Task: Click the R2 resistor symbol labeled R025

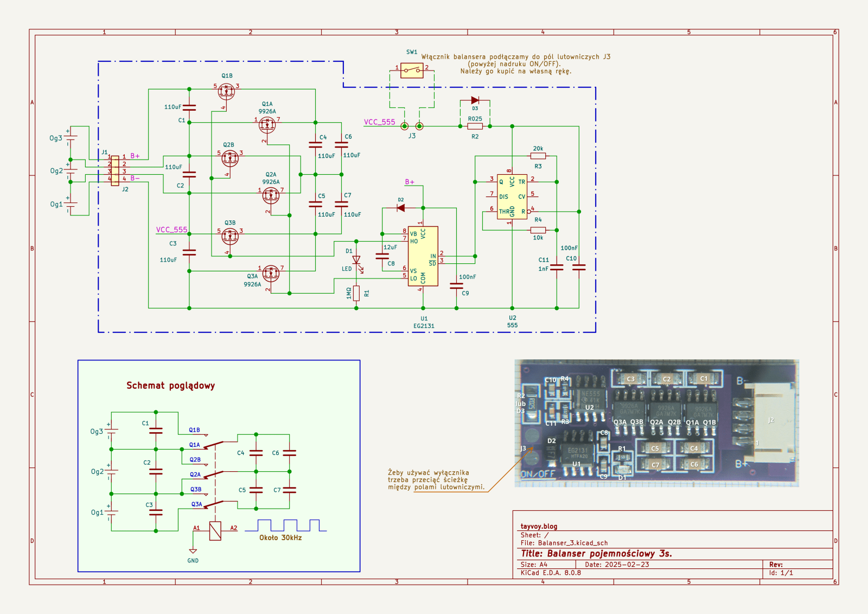Action: (475, 126)
